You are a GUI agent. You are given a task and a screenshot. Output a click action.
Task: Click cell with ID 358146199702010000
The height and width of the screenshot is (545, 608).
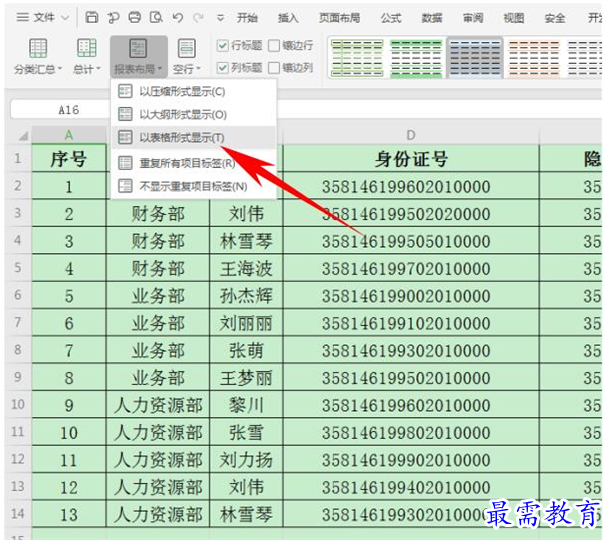click(411, 268)
